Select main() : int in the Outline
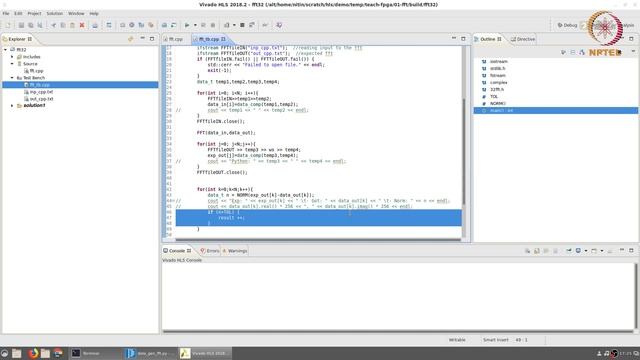Image resolution: width=640 pixels, height=360 pixels. (x=556, y=111)
